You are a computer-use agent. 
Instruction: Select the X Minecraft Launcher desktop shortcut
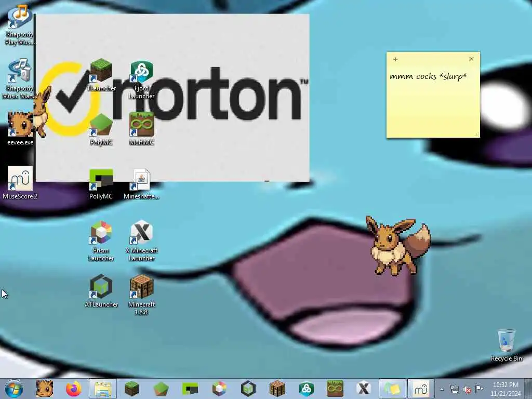[x=141, y=241]
